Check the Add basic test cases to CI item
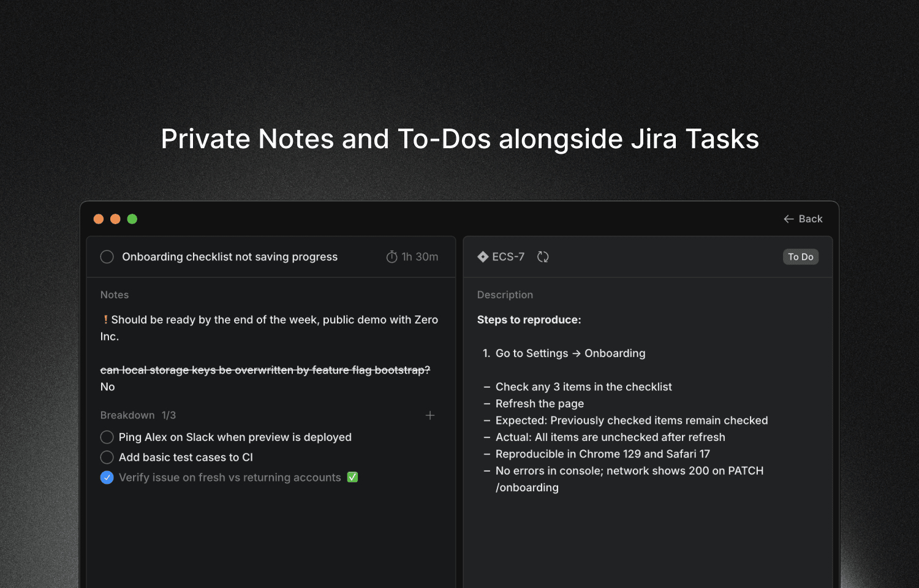The image size is (919, 588). click(107, 457)
